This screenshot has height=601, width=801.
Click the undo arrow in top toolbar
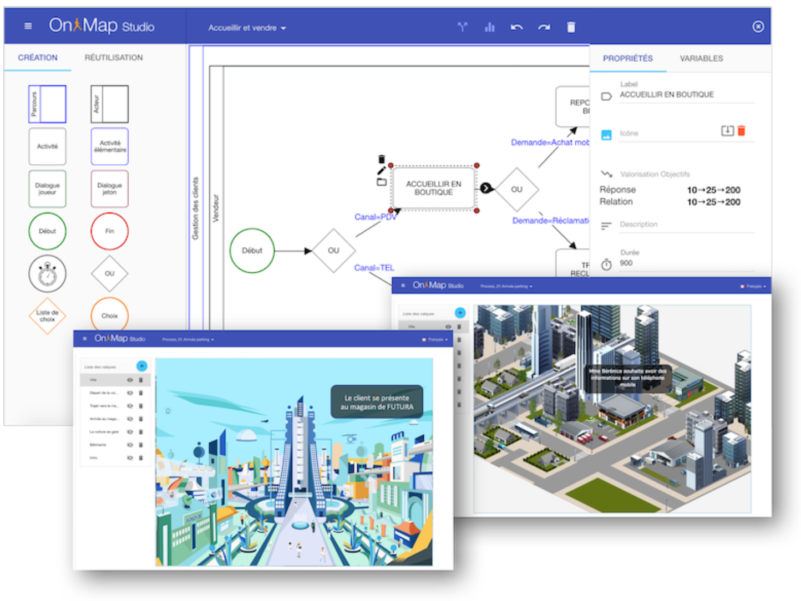(x=516, y=27)
